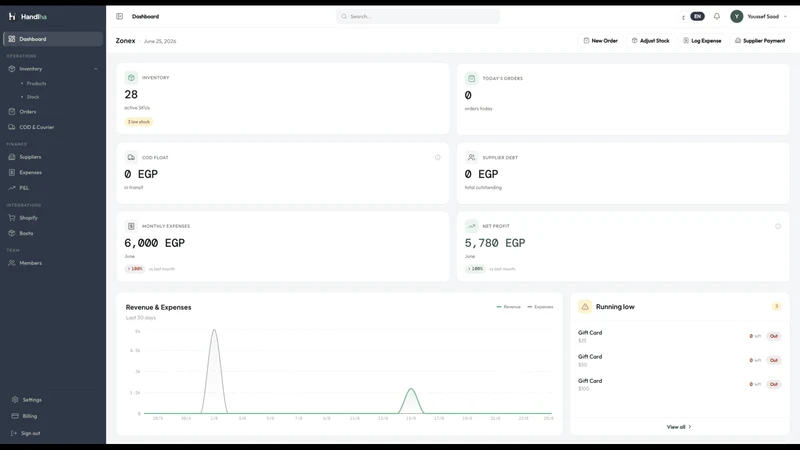This screenshot has width=800, height=450.
Task: Show info for COD Float card
Action: click(x=437, y=157)
